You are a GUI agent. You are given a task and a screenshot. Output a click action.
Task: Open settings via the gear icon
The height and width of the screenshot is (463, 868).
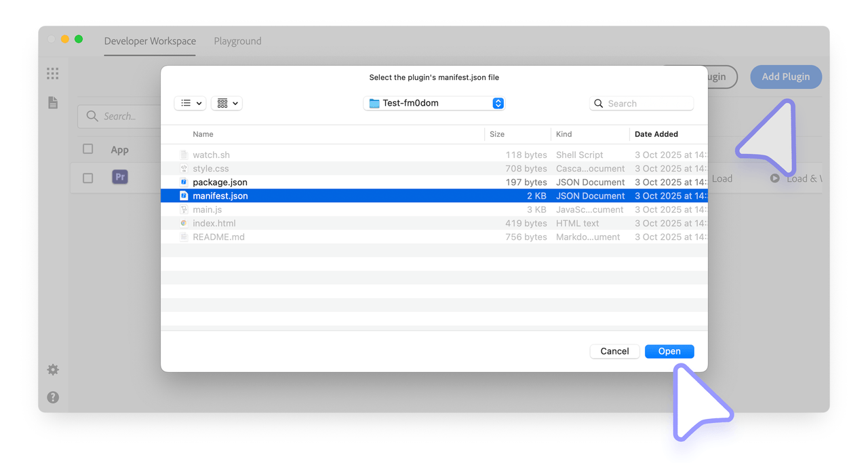52,369
